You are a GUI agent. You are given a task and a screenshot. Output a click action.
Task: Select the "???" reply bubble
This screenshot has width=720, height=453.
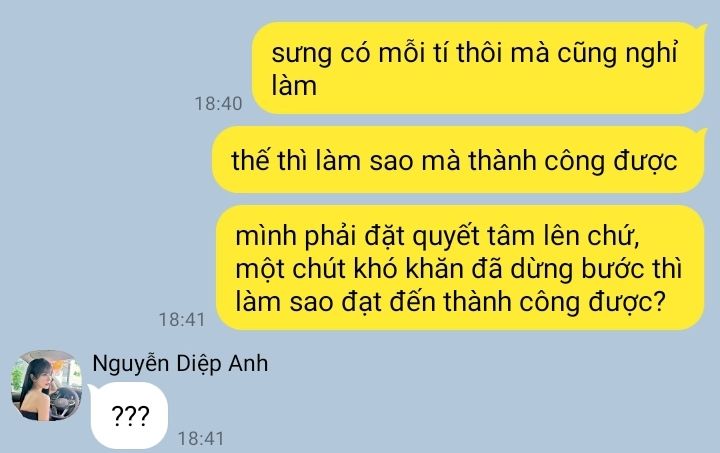[129, 415]
